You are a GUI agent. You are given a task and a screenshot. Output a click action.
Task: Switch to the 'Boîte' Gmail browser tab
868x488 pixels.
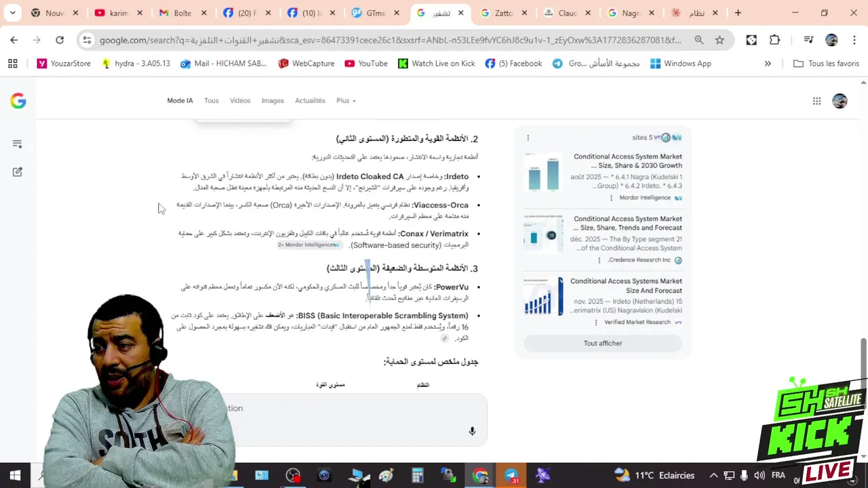(x=182, y=13)
